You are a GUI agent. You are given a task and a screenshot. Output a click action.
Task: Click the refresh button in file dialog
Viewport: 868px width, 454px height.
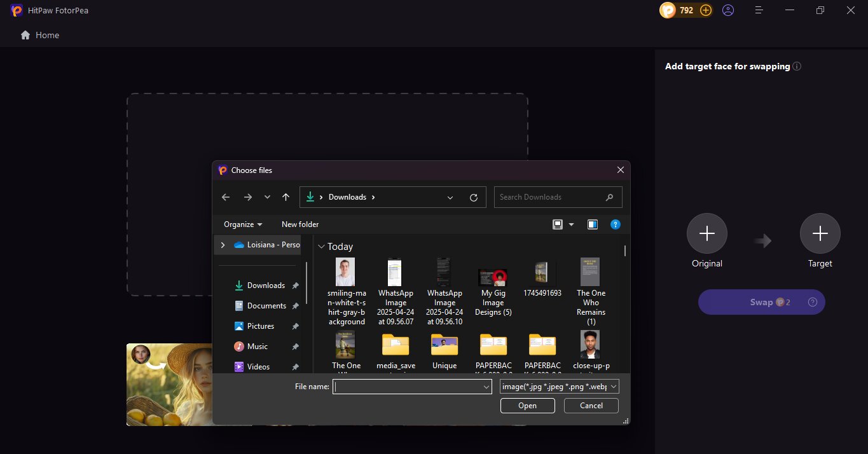[x=473, y=197]
